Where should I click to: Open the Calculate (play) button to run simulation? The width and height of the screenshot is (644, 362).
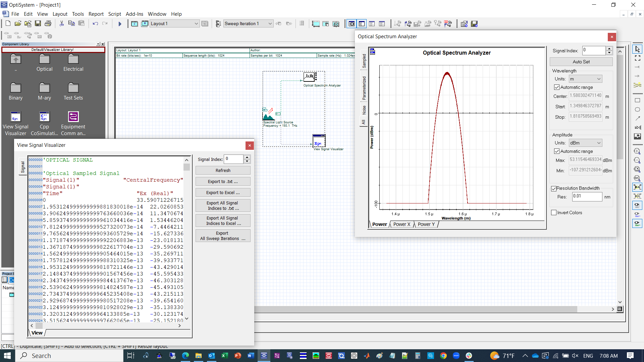[120, 23]
